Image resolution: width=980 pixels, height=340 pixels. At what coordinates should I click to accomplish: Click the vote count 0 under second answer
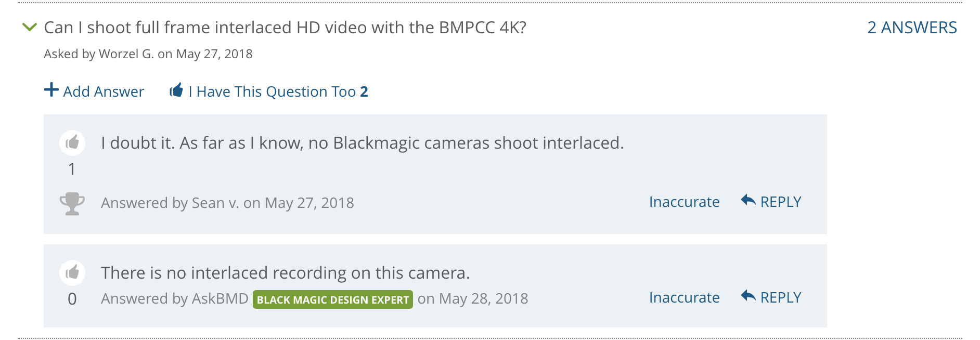pos(72,299)
